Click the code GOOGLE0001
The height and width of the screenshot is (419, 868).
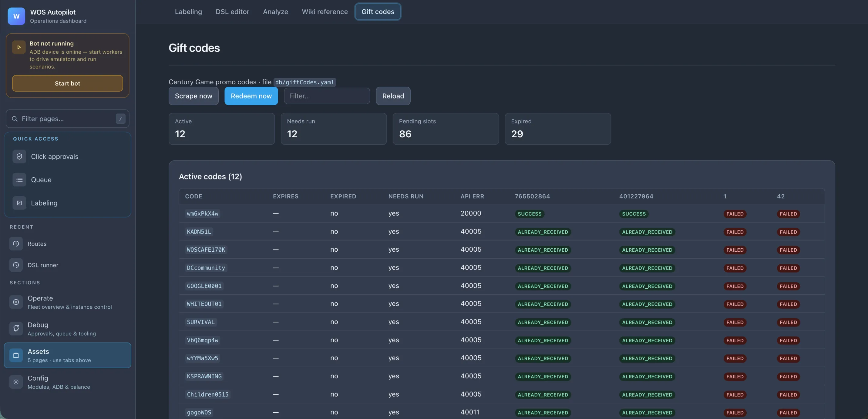(x=204, y=286)
